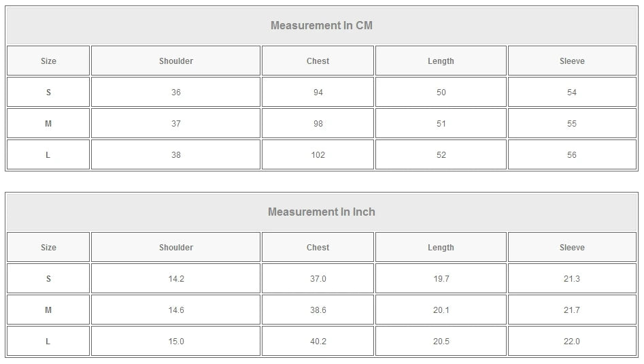Select the length value 19.7 cell
Image resolution: width=644 pixels, height=364 pixels.
point(441,279)
